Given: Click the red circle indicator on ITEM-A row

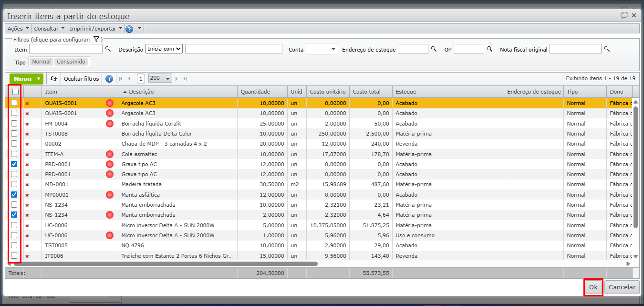Looking at the screenshot, I should (x=110, y=154).
